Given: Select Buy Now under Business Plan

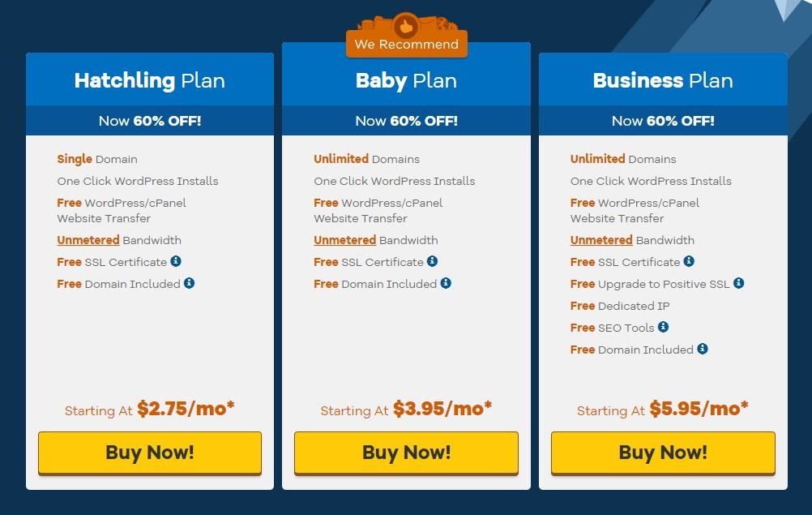Looking at the screenshot, I should click(x=663, y=453).
